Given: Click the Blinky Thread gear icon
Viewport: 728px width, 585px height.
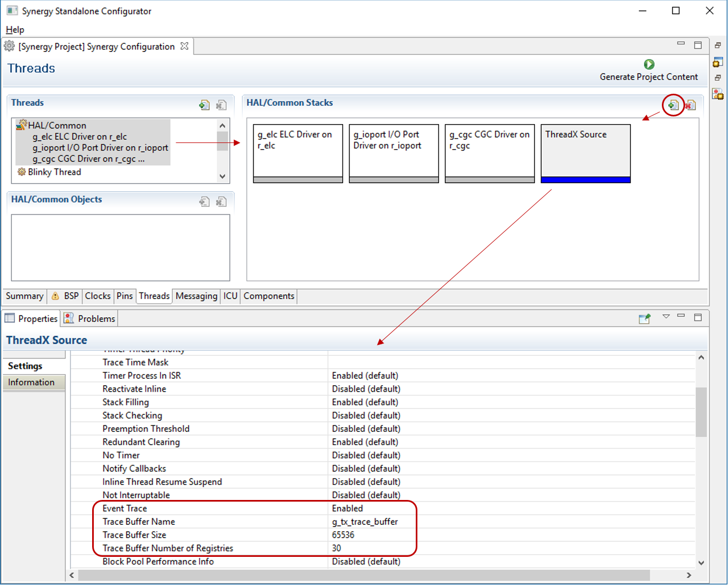Looking at the screenshot, I should (22, 172).
